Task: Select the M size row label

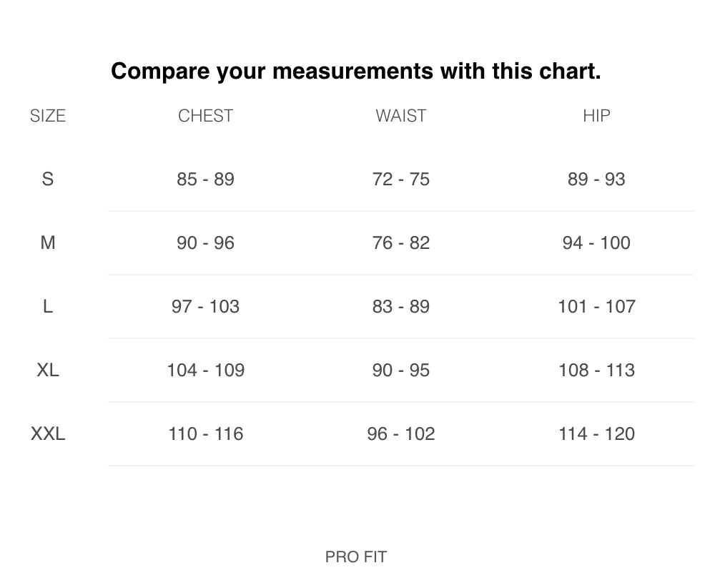Action: coord(48,242)
